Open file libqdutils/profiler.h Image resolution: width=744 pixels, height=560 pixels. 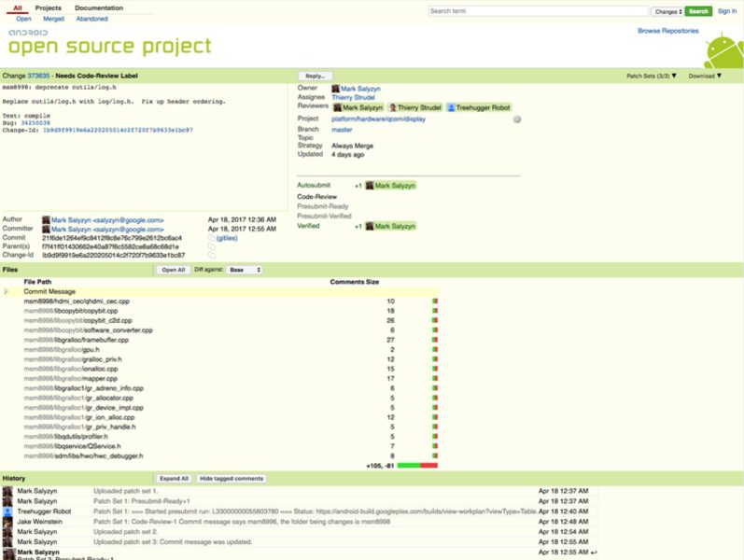66,437
